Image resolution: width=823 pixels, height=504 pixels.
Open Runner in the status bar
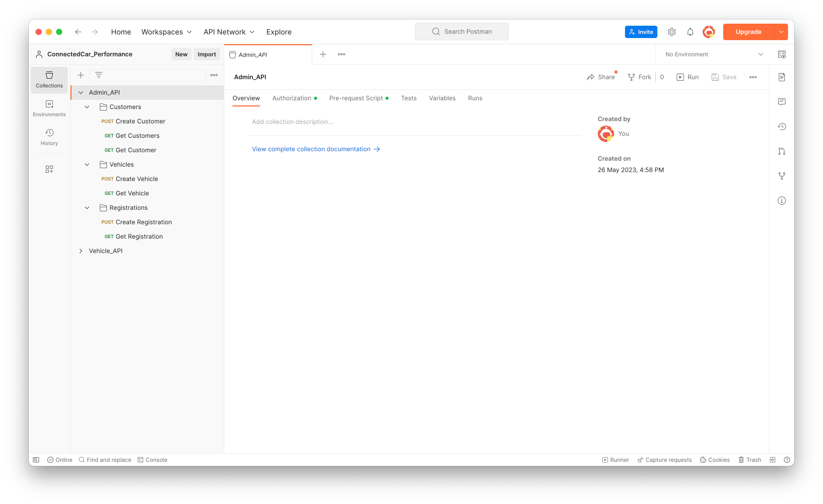click(x=616, y=460)
